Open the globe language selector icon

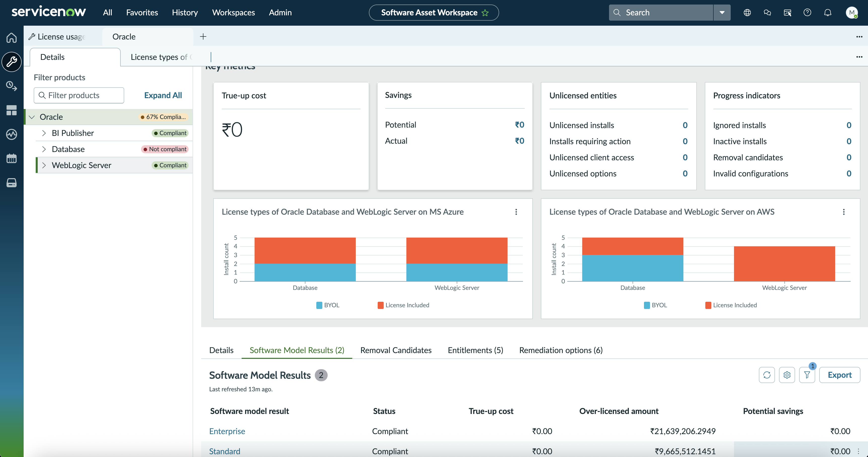(x=747, y=13)
